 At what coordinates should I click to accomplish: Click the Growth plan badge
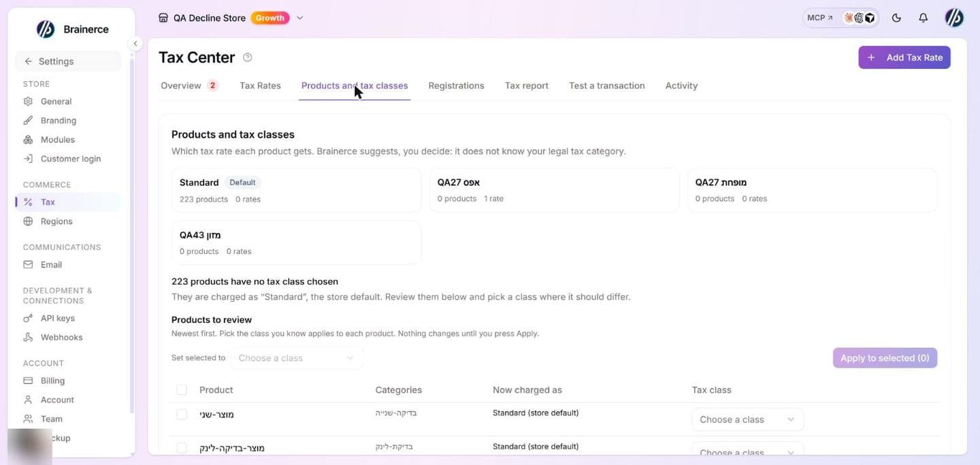point(270,18)
